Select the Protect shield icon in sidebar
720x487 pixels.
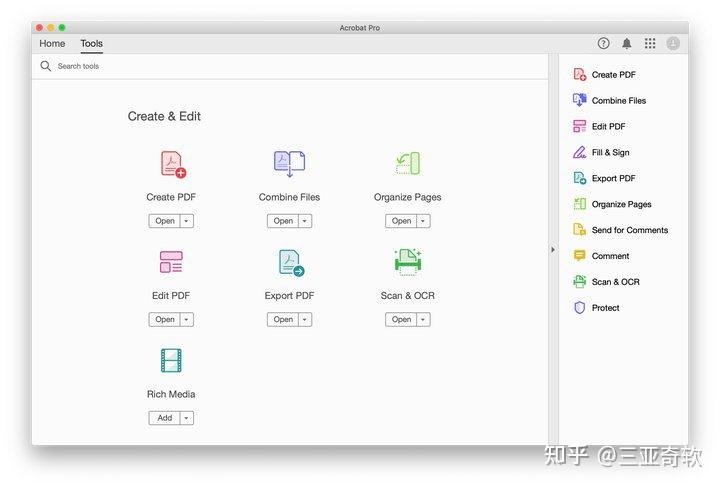click(579, 308)
